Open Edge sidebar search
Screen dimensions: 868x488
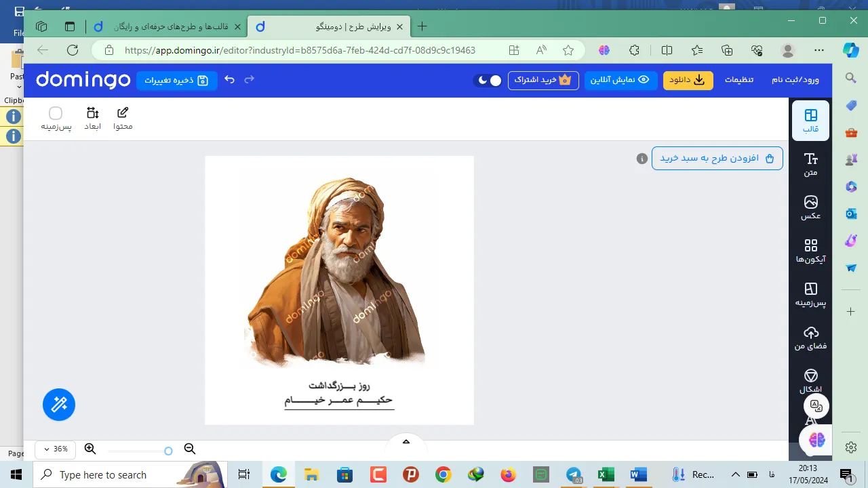coord(851,78)
